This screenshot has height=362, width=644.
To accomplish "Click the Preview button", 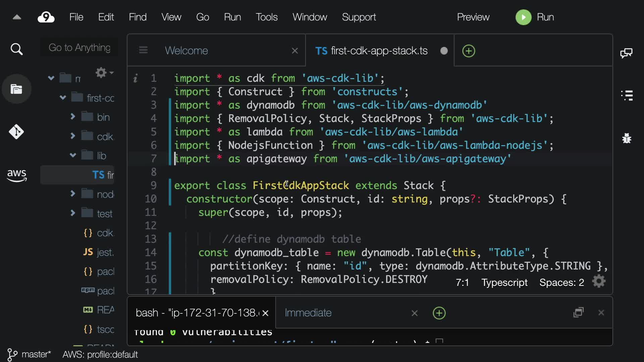I will pos(473,17).
